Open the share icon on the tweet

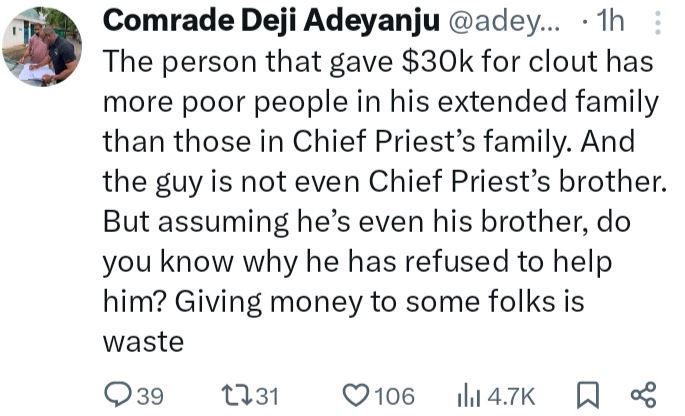pos(646,396)
